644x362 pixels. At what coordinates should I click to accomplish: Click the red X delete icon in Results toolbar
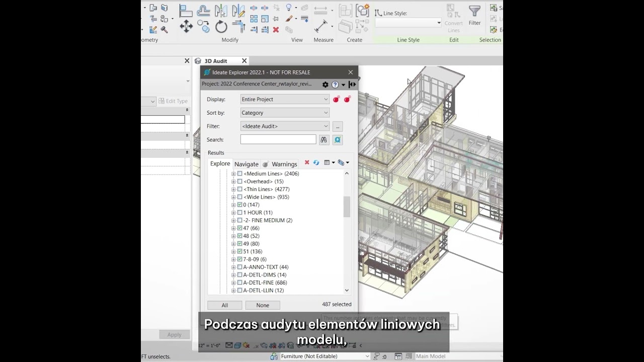tap(307, 163)
